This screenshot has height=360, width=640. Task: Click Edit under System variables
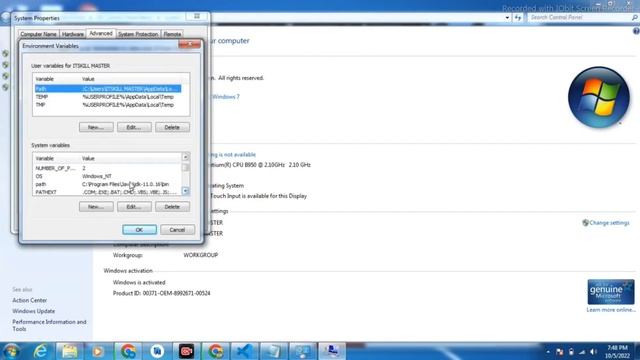pos(134,207)
